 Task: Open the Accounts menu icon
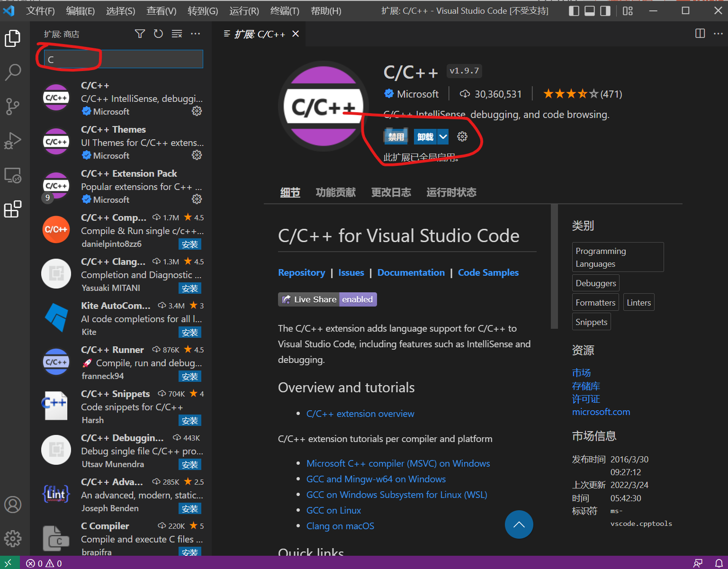[13, 505]
